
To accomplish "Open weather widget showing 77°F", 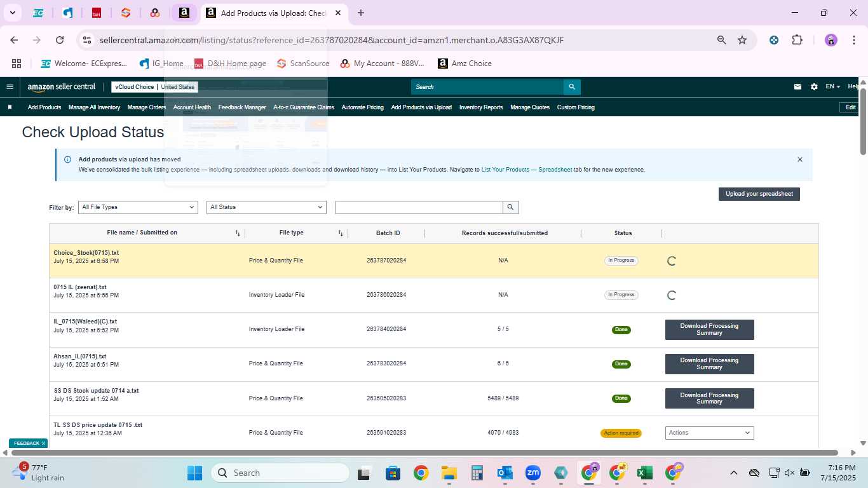I will click(x=39, y=473).
